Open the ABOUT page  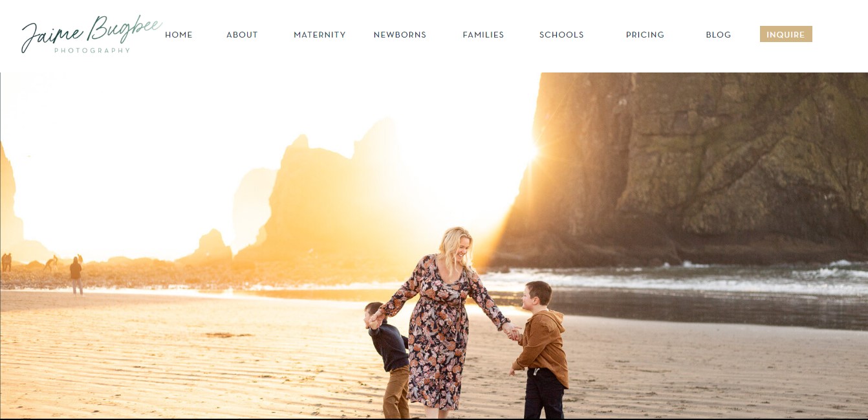[x=242, y=35]
